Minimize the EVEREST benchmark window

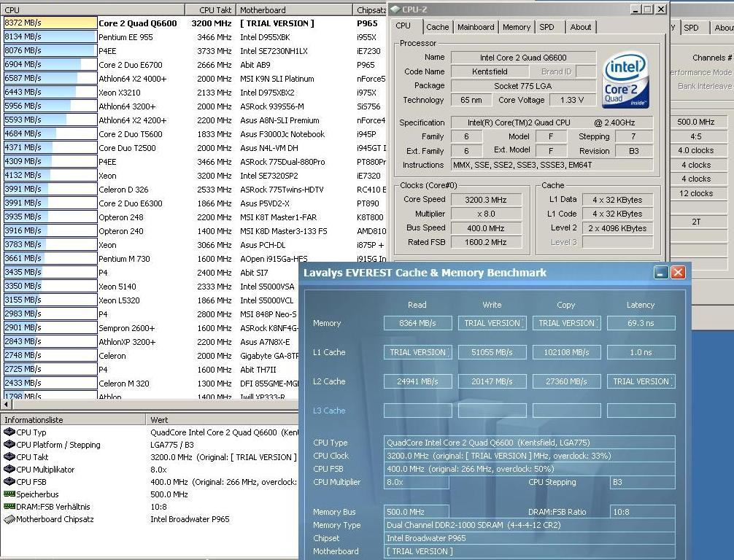tap(660, 273)
